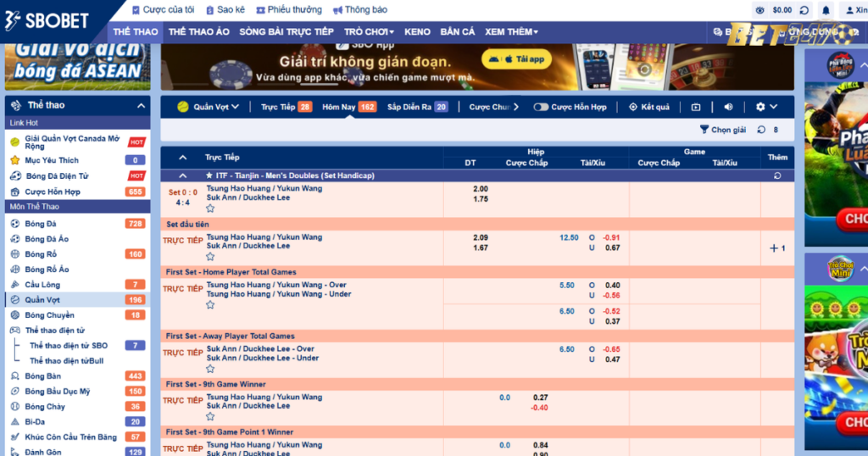Select Under 6.50 odds 0.47
This screenshot has width=868, height=456.
click(x=612, y=359)
